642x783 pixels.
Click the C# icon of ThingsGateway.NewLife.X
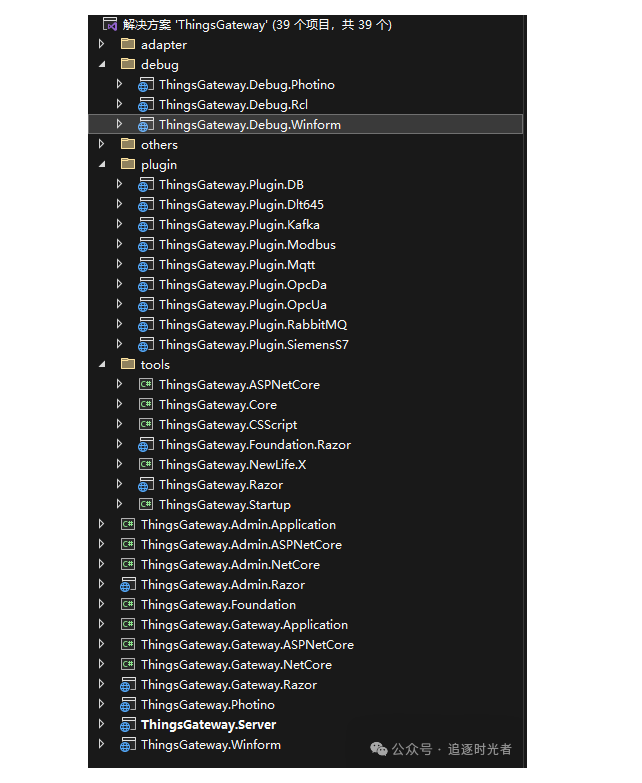point(146,464)
